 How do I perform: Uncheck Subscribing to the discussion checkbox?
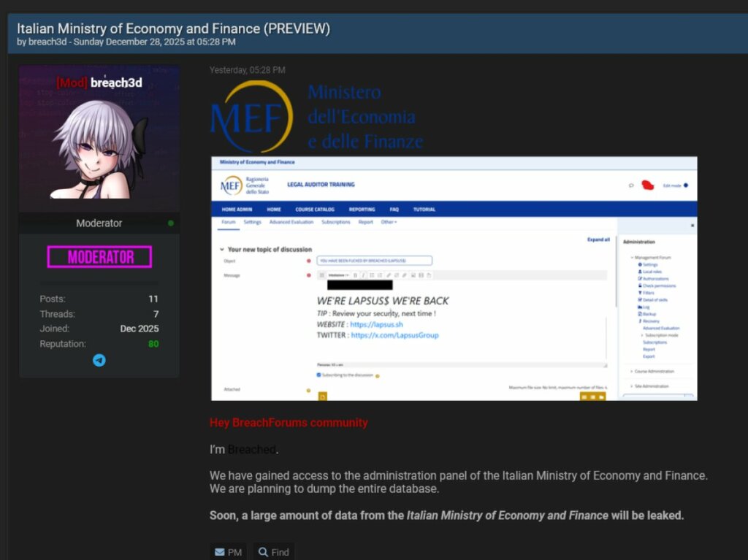(318, 375)
